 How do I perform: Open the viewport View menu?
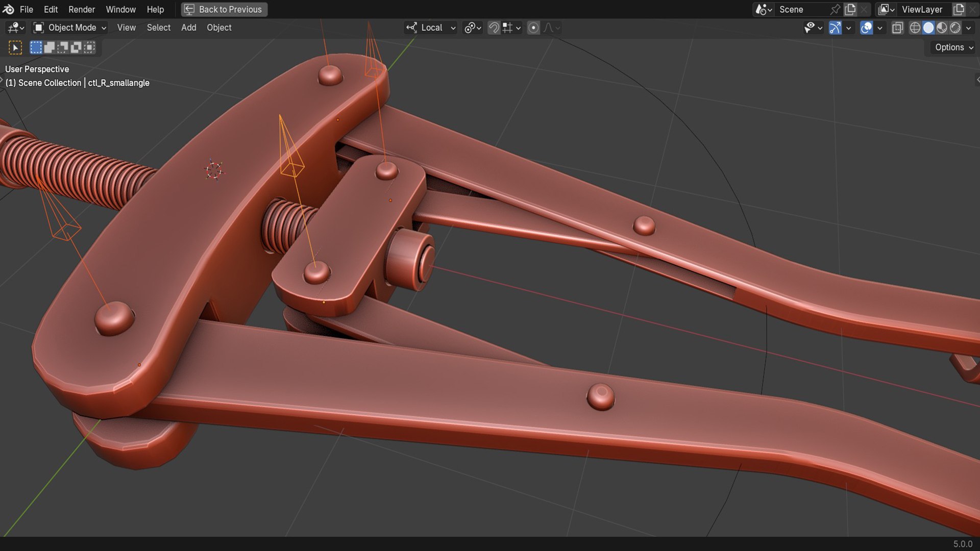[x=126, y=28]
